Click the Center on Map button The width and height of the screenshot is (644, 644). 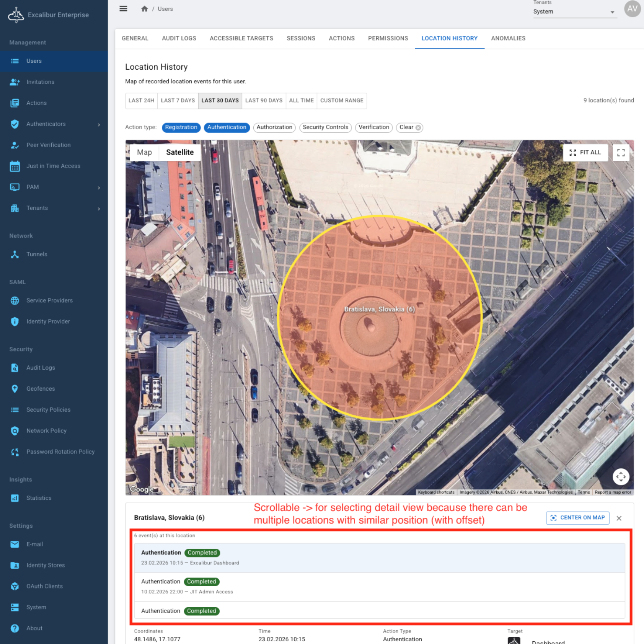click(577, 518)
